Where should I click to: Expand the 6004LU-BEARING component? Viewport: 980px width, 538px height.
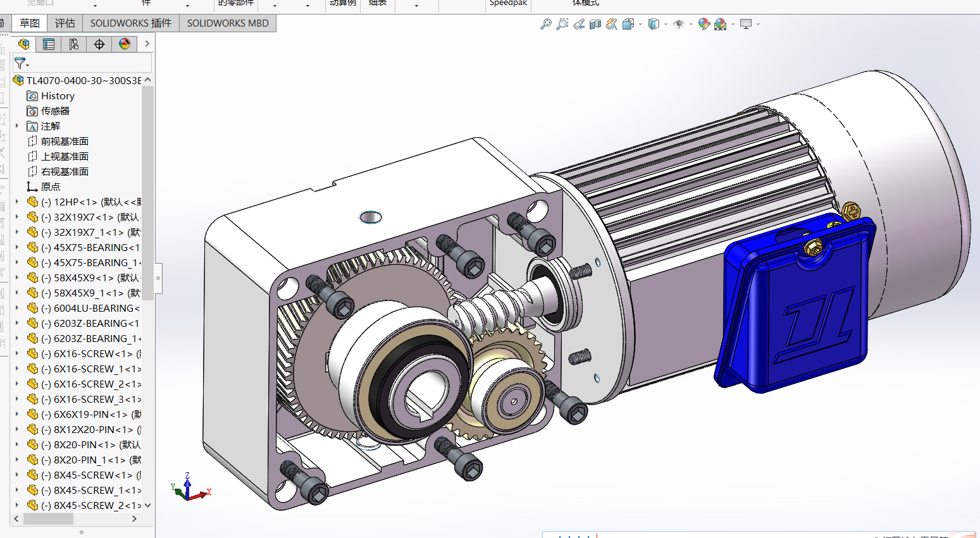point(17,308)
